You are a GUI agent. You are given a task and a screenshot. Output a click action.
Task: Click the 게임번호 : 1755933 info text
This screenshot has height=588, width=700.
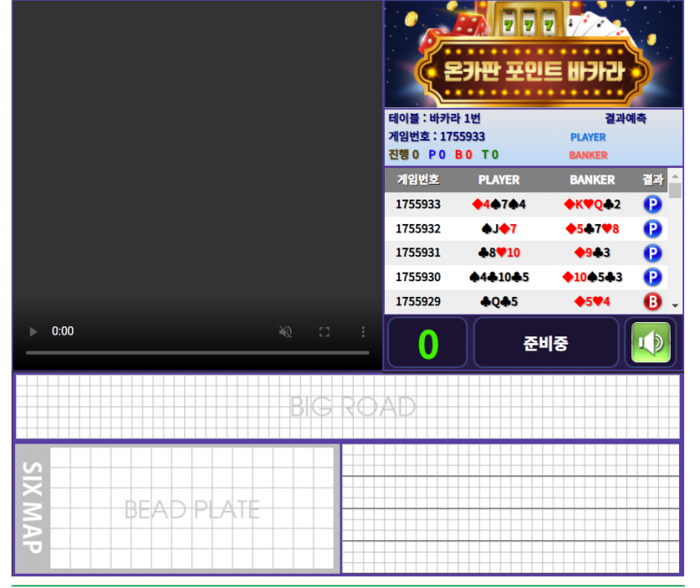pos(436,136)
